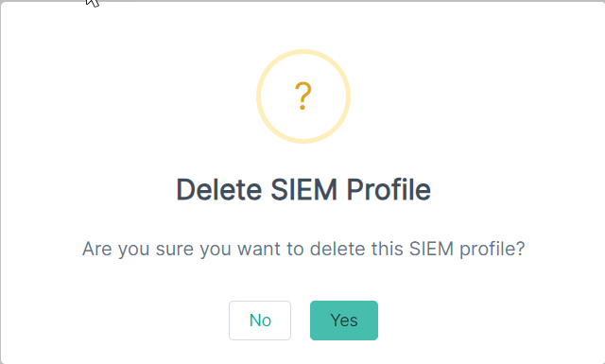Click the "Are you sure" confirmation message
This screenshot has width=605, height=364.
[303, 249]
